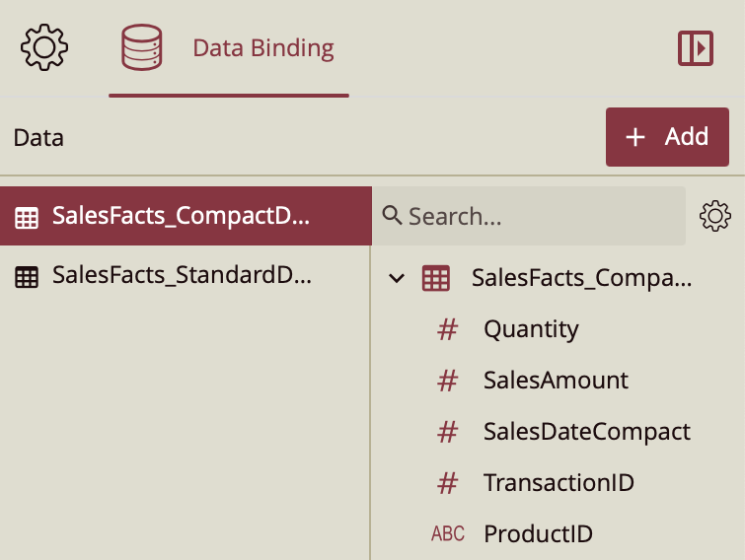Click the magnifying glass search icon
745x560 pixels.
tap(393, 216)
